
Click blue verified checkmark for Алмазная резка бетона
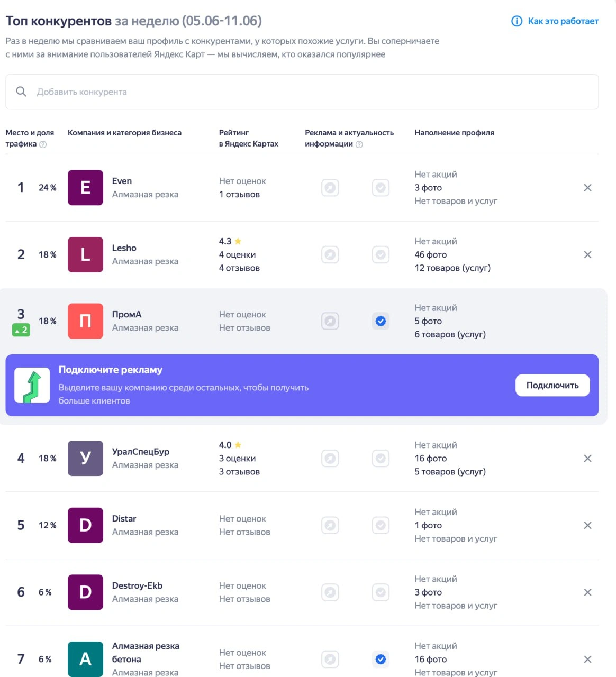(381, 659)
